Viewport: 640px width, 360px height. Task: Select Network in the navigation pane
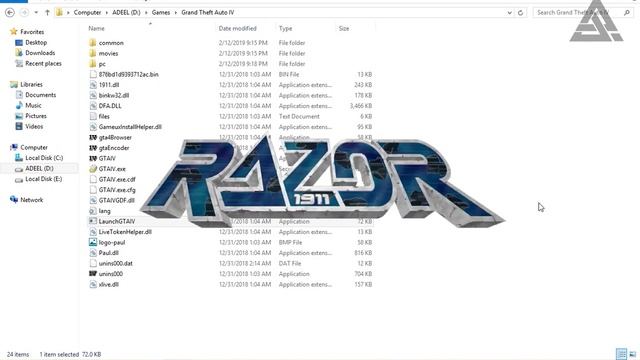coord(32,200)
